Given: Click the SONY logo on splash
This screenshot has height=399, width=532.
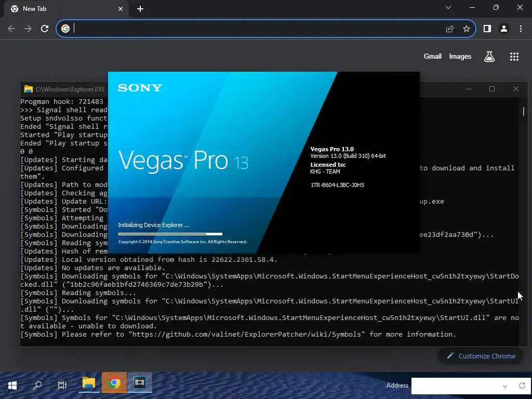Looking at the screenshot, I should (x=140, y=88).
